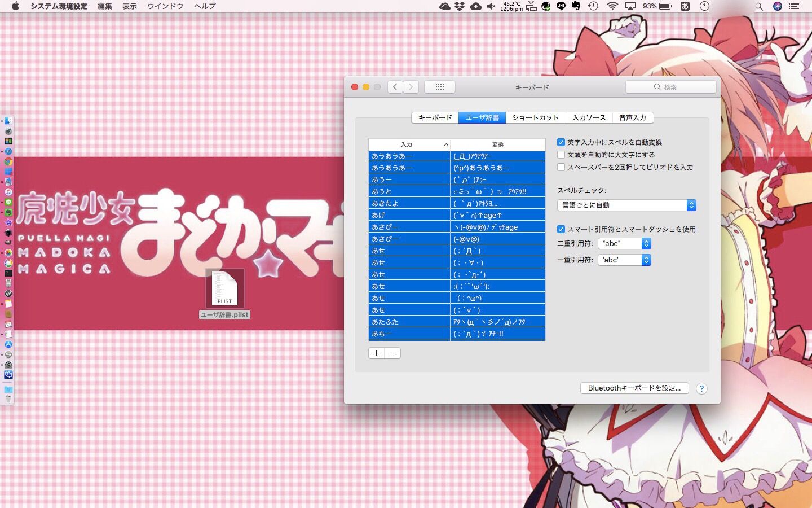Open the LINE menu bar icon

(561, 6)
